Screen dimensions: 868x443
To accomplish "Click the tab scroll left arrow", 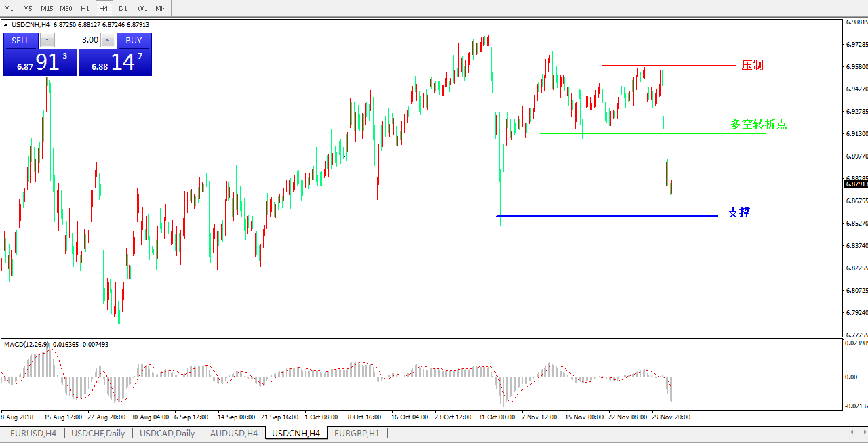I will (852, 433).
